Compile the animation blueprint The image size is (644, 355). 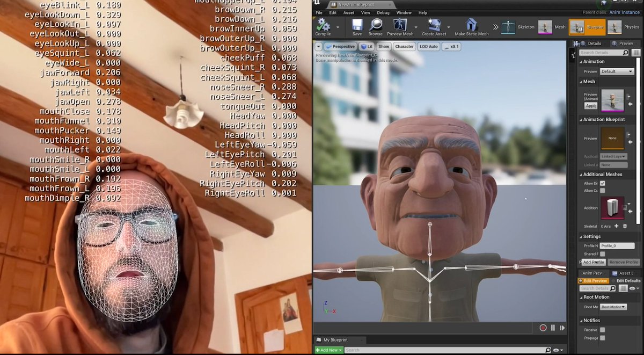(323, 26)
